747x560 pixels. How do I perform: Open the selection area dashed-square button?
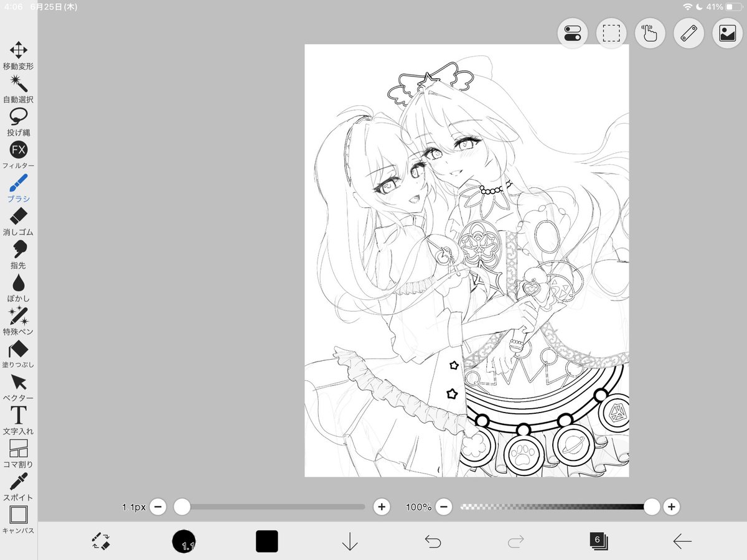tap(611, 34)
